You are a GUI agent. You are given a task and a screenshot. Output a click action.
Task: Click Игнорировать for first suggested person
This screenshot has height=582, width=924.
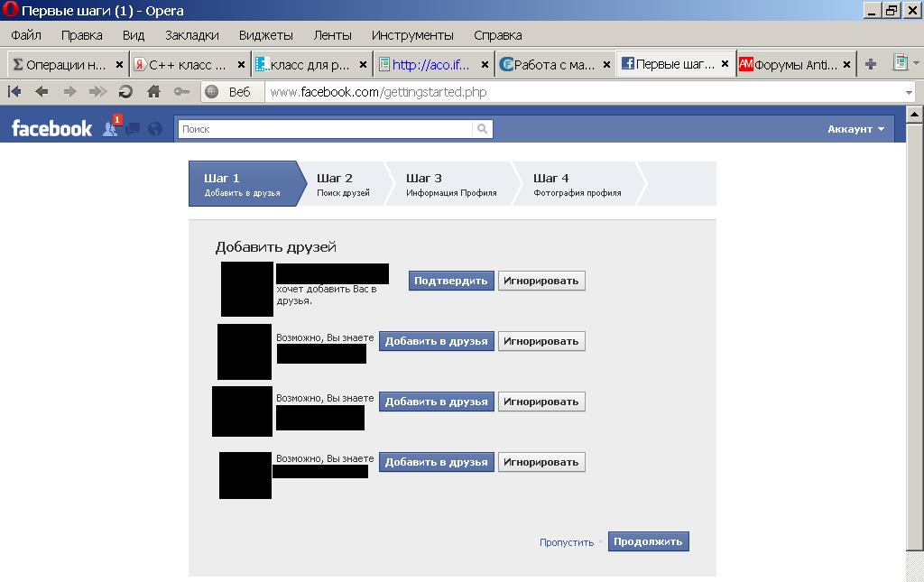(x=541, y=341)
